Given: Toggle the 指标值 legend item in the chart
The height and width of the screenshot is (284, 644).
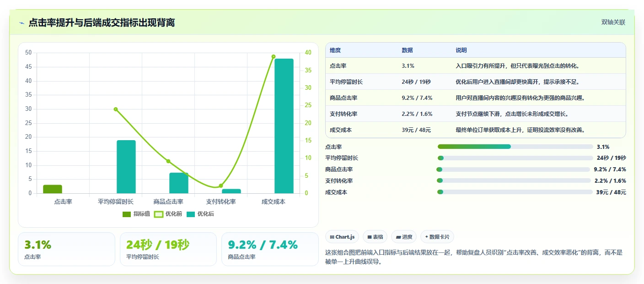Looking at the screenshot, I should pos(136,214).
